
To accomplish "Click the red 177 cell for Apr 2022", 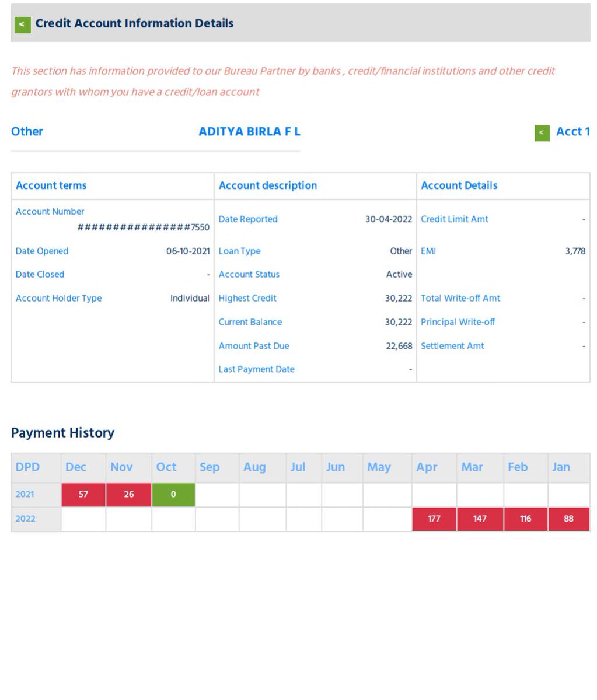I will (x=434, y=519).
